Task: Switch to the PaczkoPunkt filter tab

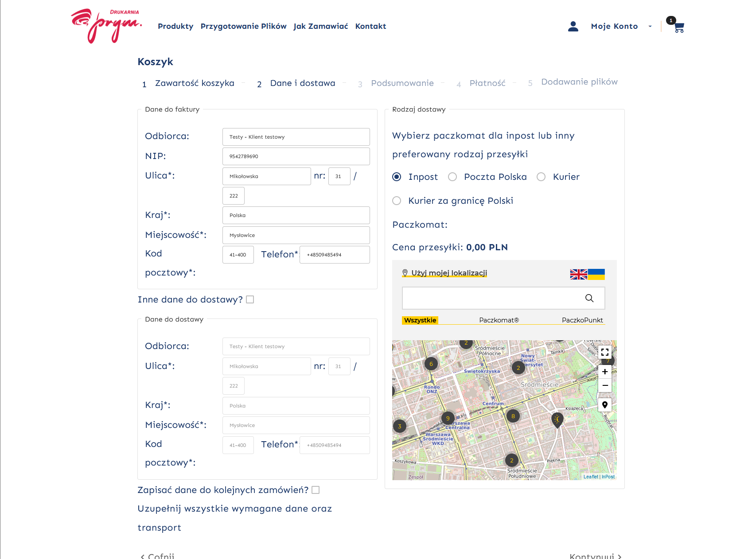Action: 582,320
